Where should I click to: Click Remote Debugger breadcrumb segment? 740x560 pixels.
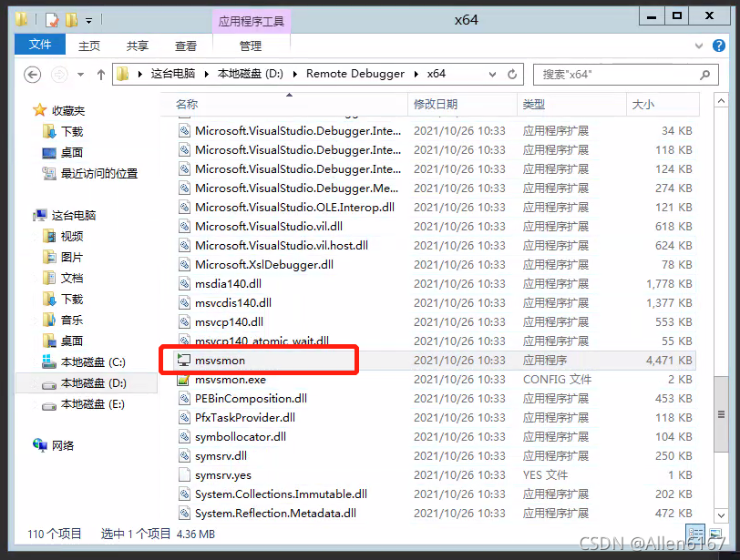(x=355, y=74)
